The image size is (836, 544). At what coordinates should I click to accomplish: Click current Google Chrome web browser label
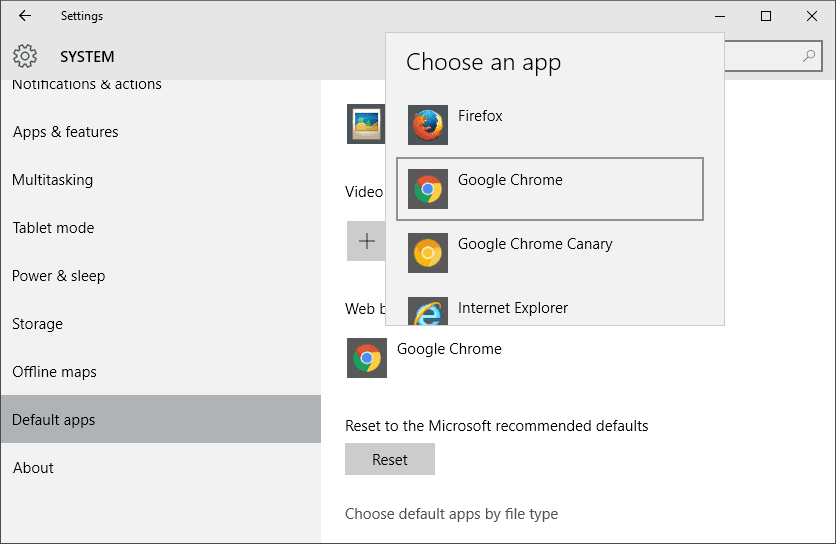point(449,349)
